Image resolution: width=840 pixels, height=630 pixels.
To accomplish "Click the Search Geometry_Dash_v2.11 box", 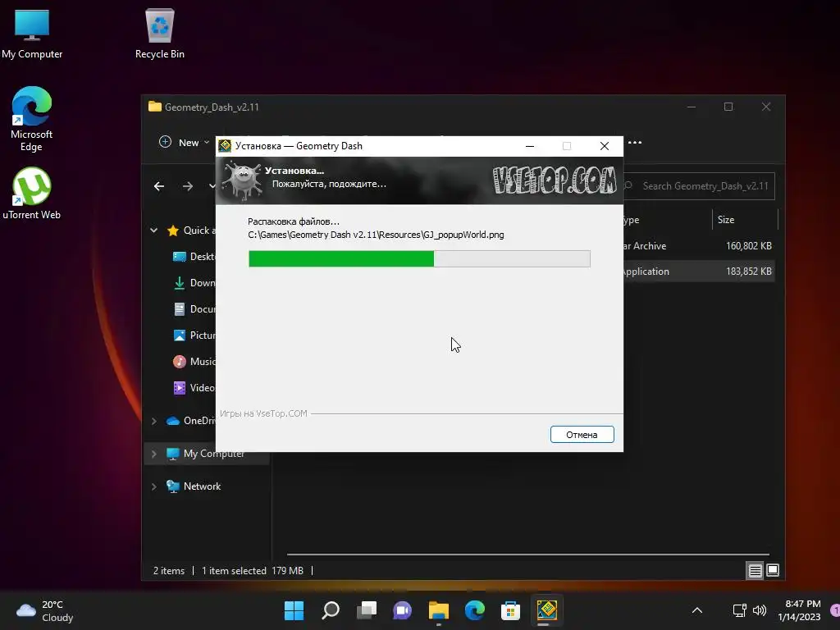I will point(699,186).
